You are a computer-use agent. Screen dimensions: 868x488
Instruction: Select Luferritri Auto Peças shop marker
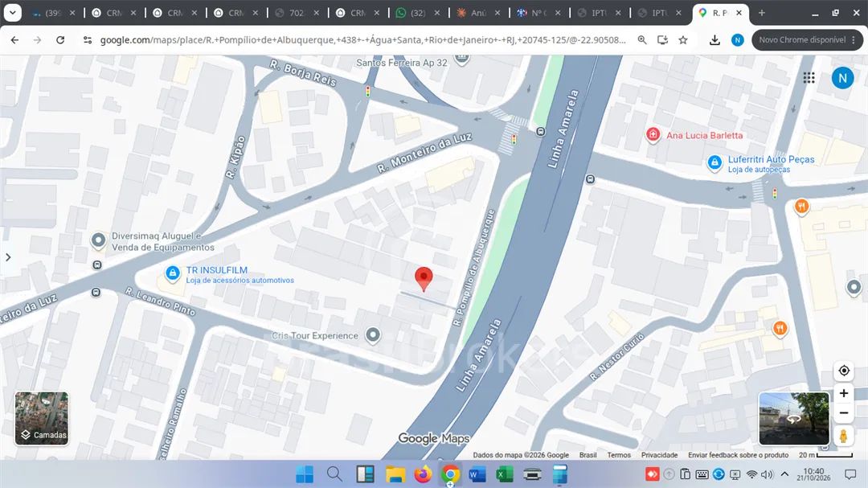(714, 162)
